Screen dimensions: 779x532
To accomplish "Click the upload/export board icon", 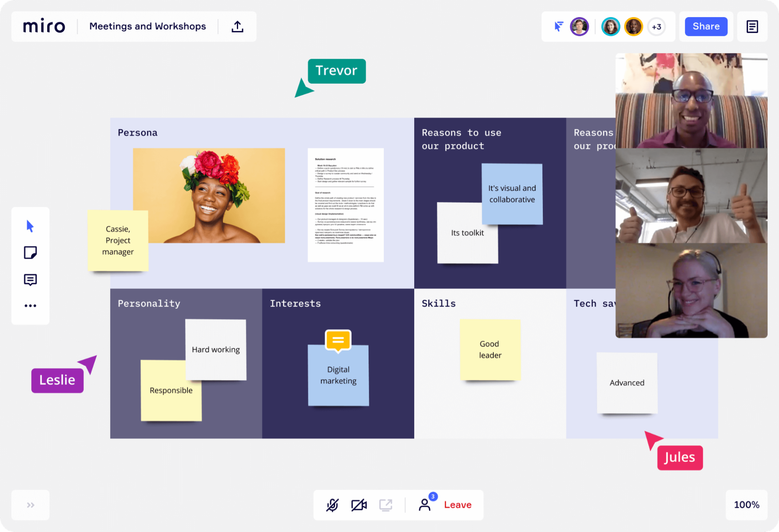I will point(237,26).
